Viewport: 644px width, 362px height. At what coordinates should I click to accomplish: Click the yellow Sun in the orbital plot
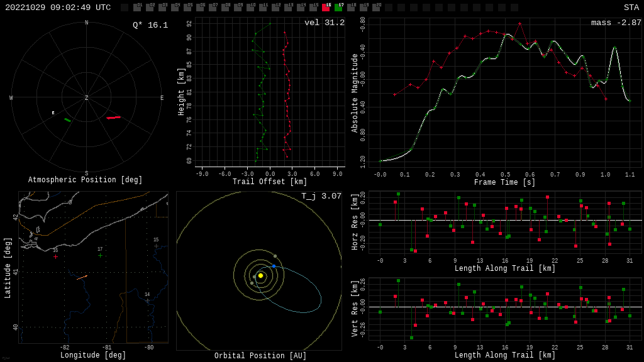260,275
